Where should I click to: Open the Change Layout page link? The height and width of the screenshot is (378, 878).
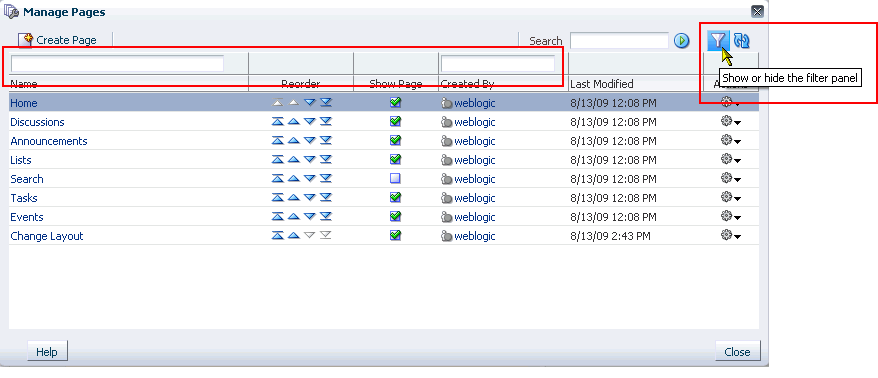[46, 236]
